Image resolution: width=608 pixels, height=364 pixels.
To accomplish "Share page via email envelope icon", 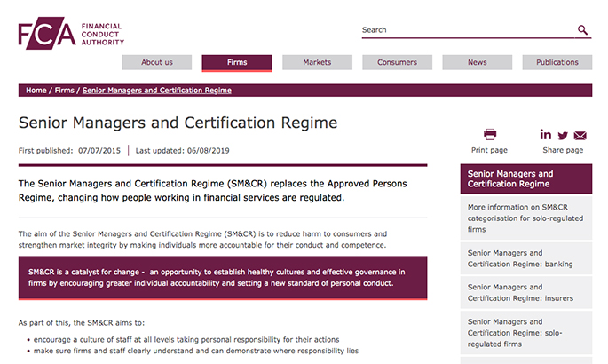I will (x=580, y=135).
